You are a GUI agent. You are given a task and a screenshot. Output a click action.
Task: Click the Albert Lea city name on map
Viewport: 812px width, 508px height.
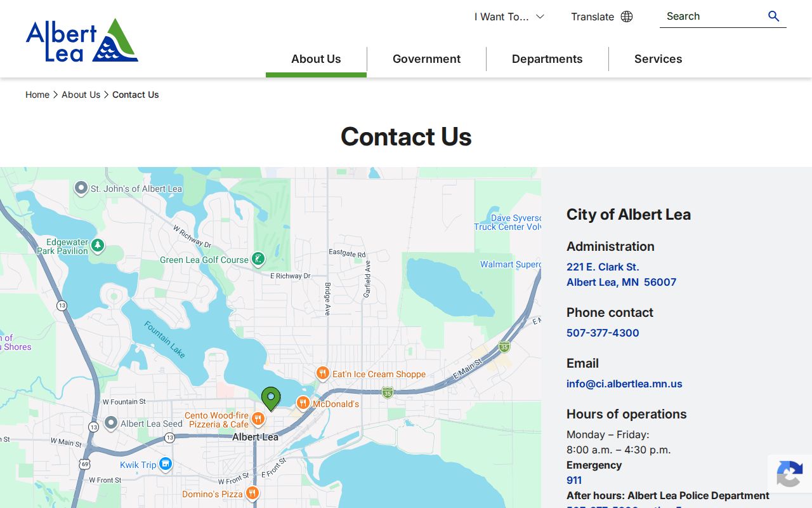click(x=255, y=437)
